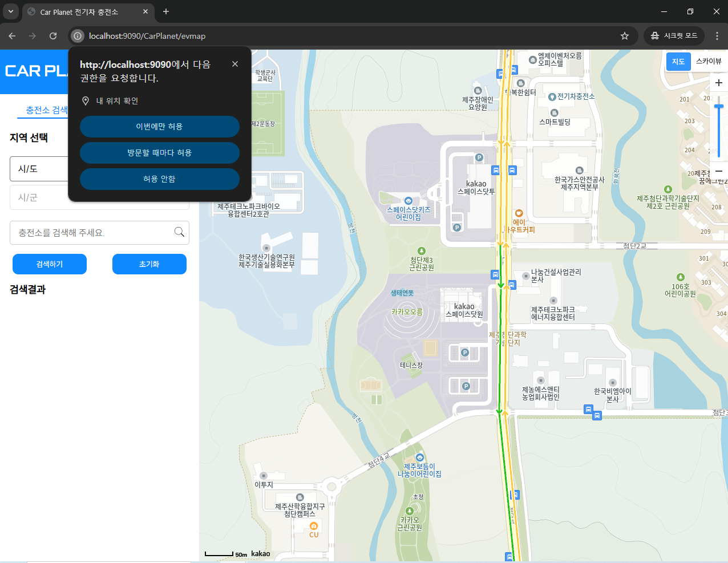Click the 에이 바우트커피 cafe marker

519,213
